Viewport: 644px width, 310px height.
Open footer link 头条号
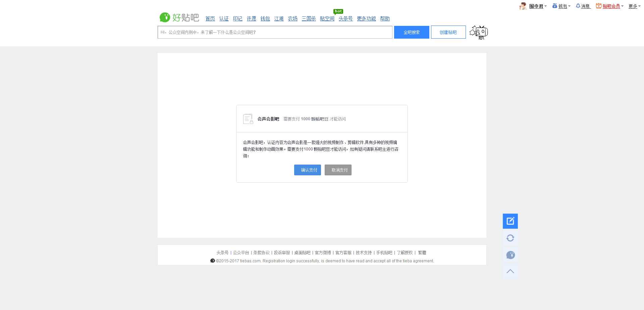coord(222,253)
